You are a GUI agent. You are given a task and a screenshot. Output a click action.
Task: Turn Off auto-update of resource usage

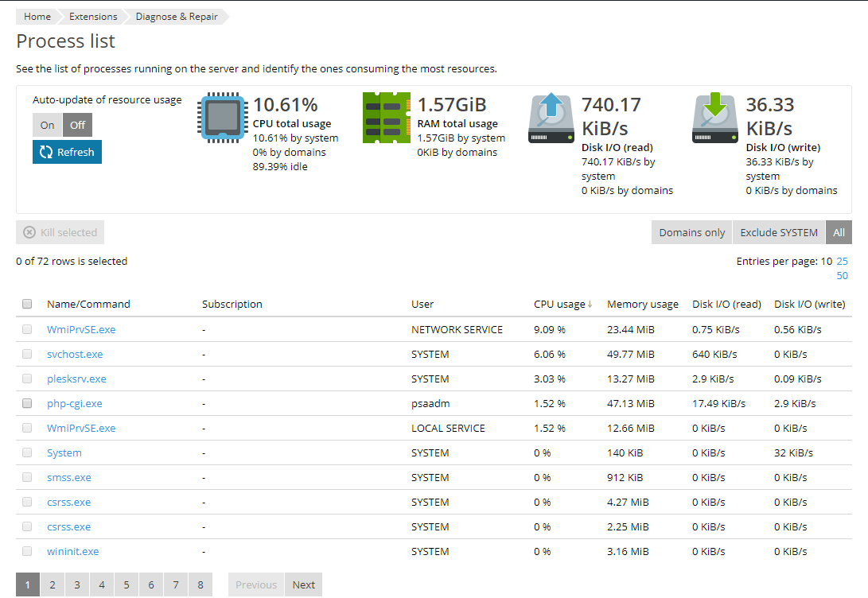(x=76, y=125)
